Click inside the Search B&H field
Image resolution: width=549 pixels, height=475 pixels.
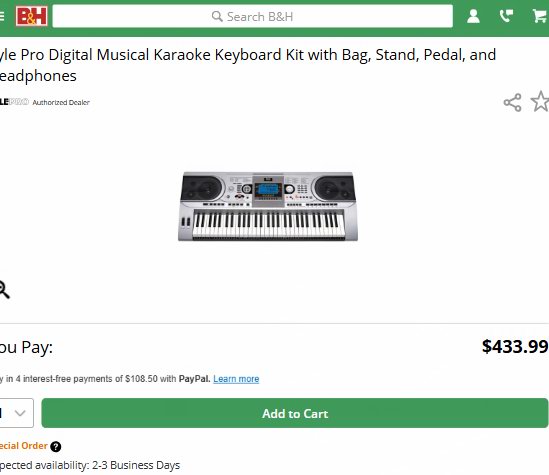coord(252,16)
